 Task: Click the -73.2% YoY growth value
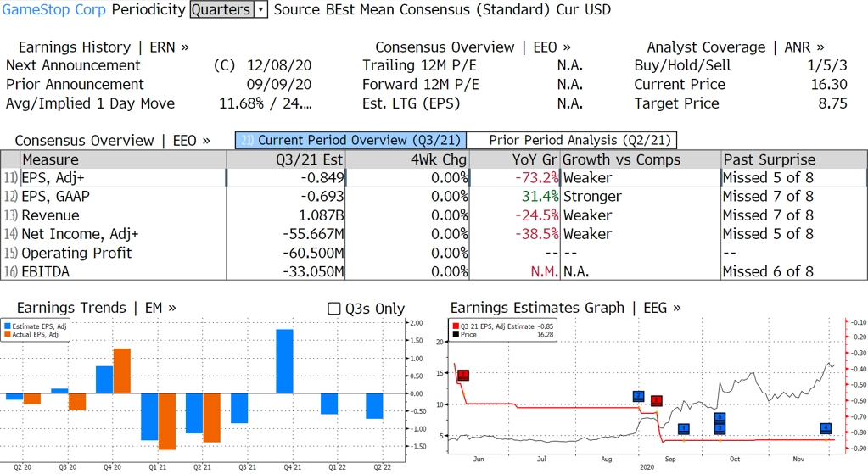pos(536,177)
